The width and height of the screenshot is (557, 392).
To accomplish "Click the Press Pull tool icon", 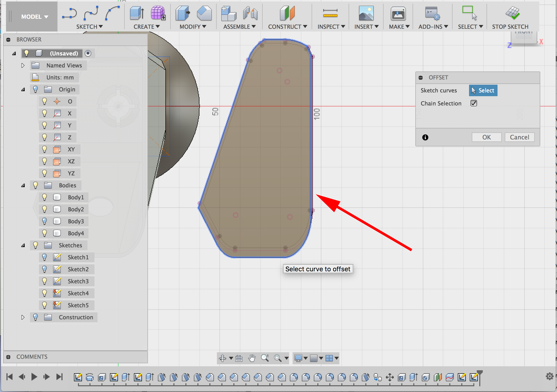I will click(183, 13).
